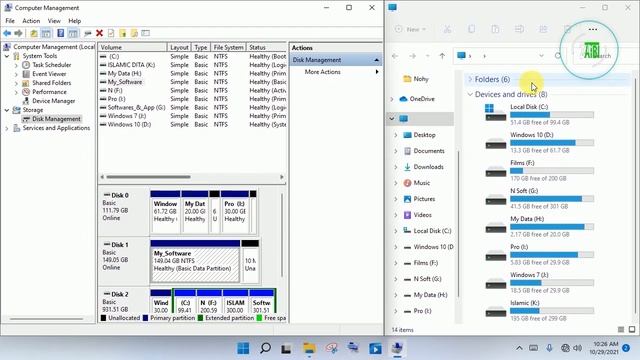The height and width of the screenshot is (360, 640).
Task: Collapse the Storage tree node
Action: pos(7,110)
